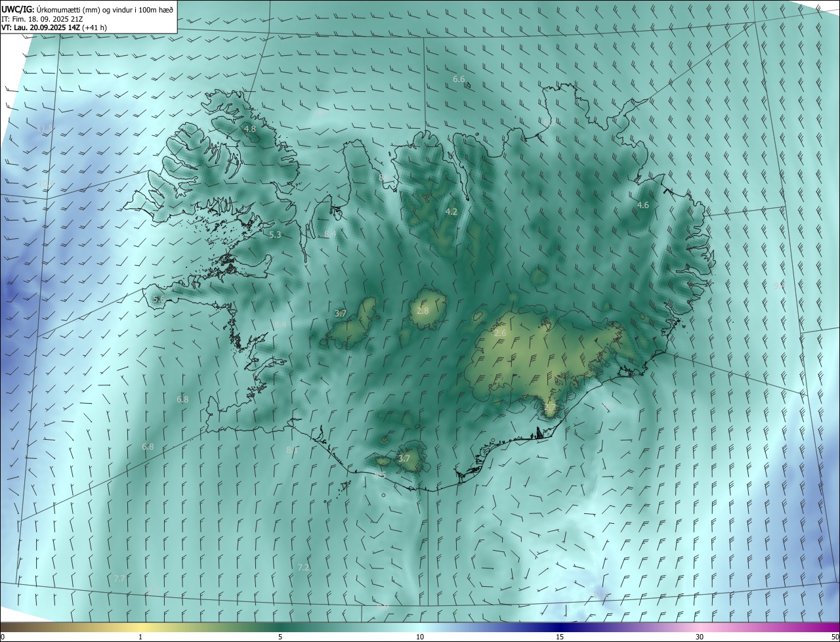840x642 pixels.
Task: Click the 6.6 value label on the map
Action: 459,79
